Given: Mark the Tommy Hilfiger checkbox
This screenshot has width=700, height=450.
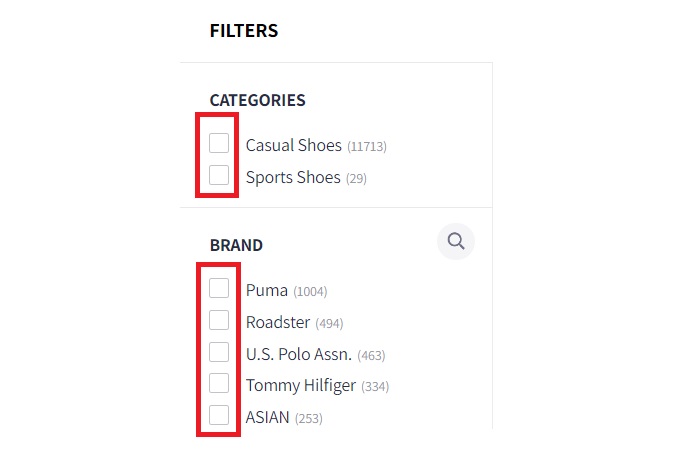Looking at the screenshot, I should (x=219, y=384).
